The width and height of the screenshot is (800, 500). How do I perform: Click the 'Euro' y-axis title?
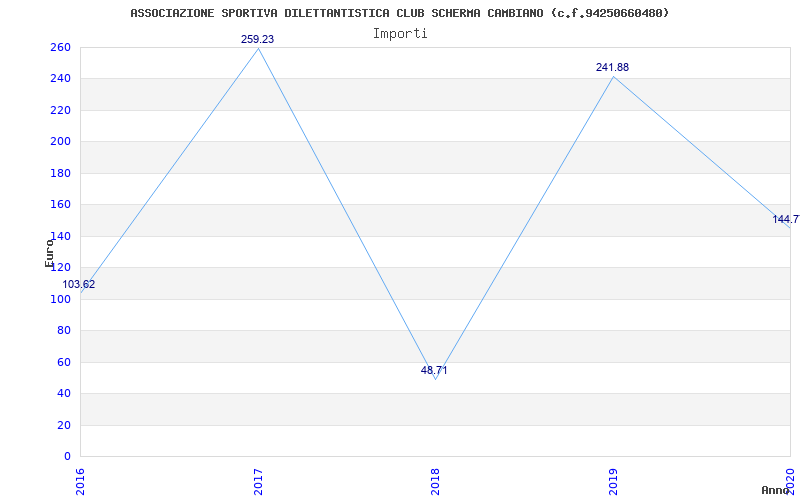click(x=49, y=253)
